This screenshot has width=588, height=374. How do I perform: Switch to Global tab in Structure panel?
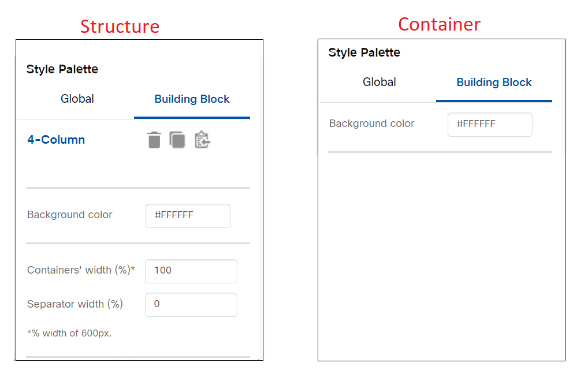77,99
